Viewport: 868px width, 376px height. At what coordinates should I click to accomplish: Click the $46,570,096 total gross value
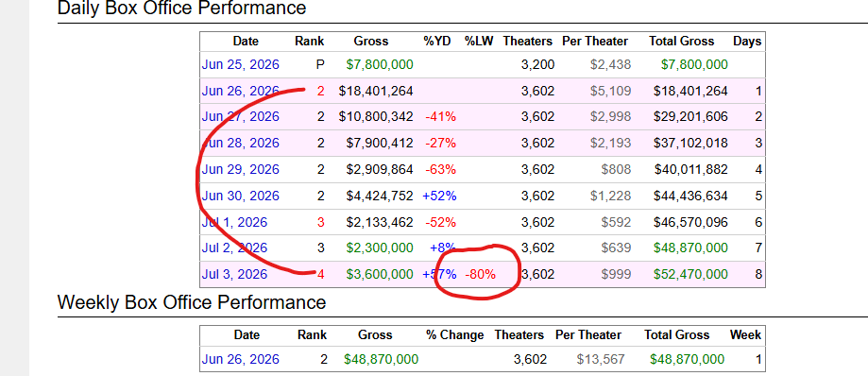(x=690, y=223)
